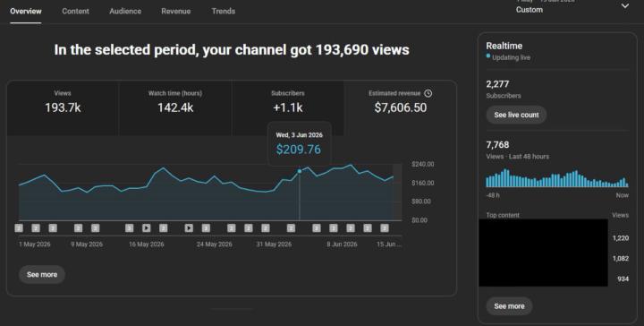Click the See live count button

tap(516, 116)
